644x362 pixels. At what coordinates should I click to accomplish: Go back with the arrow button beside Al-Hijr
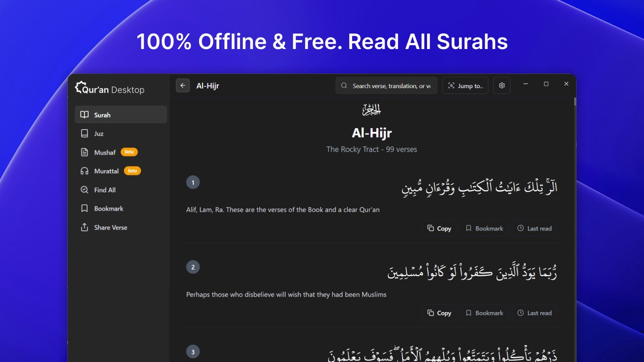[182, 85]
